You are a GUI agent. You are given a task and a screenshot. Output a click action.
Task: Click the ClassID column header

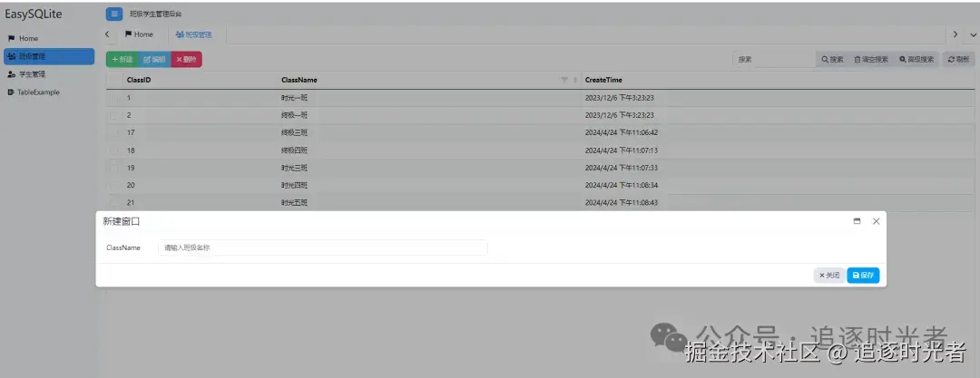coord(139,80)
